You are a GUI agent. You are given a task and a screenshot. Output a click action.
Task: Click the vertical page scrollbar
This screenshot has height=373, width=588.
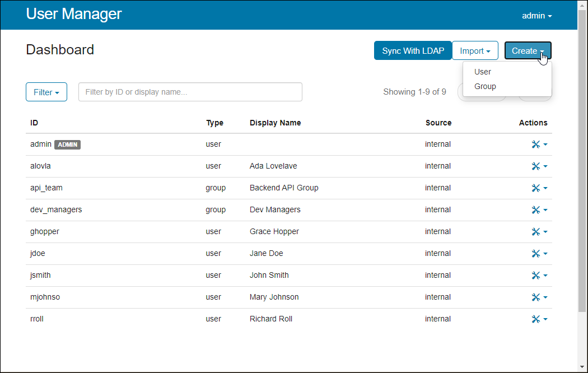click(582, 168)
